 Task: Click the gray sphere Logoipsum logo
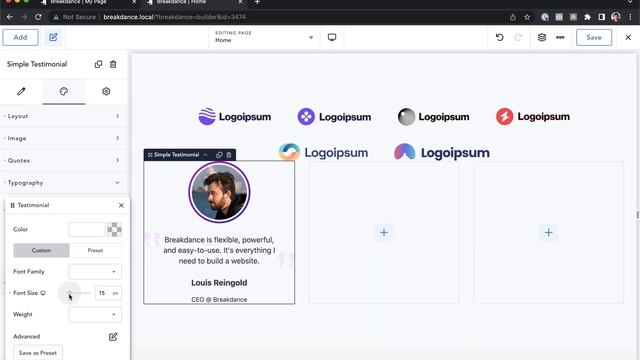point(433,117)
